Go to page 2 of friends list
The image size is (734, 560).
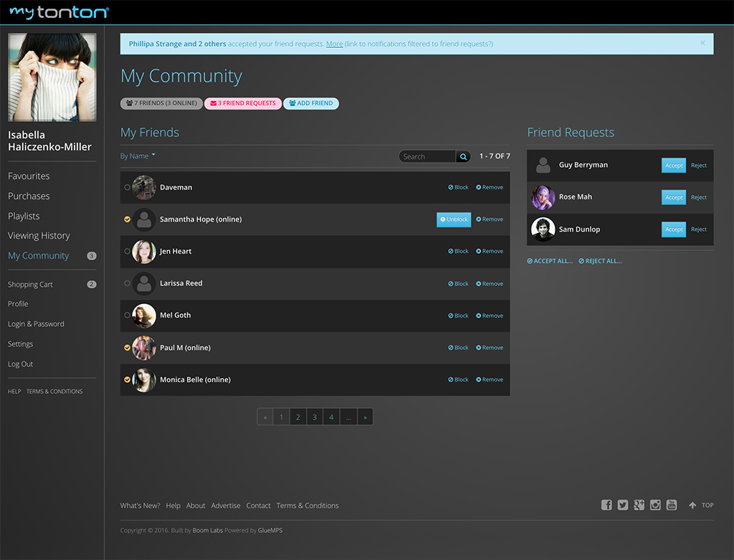pos(298,417)
